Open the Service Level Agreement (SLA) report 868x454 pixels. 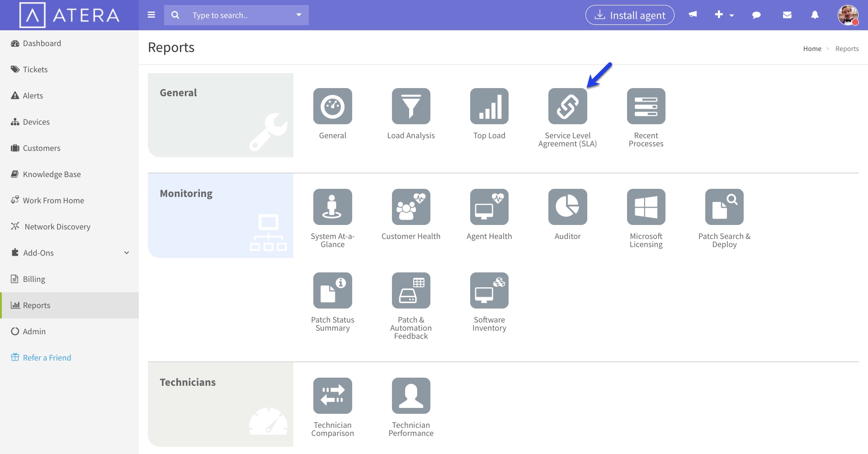coord(567,106)
